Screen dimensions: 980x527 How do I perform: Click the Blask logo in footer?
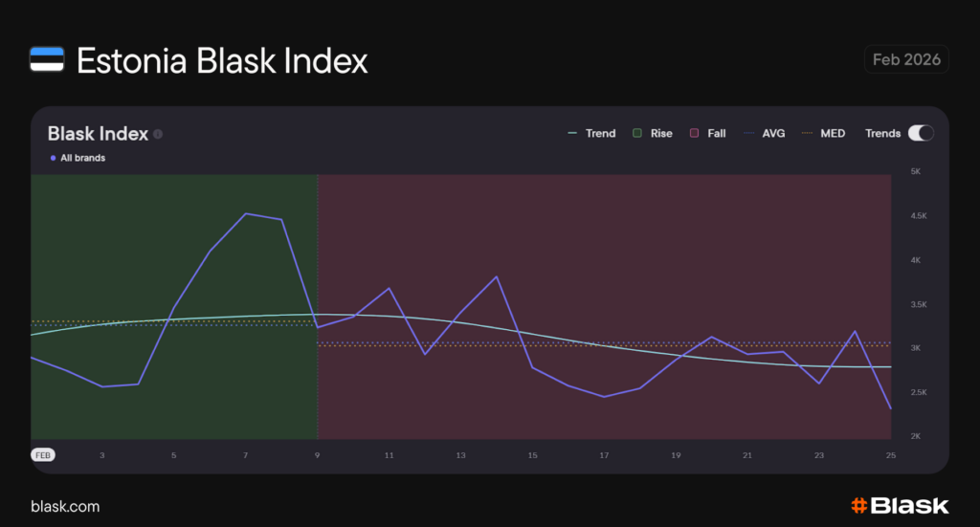pos(899,505)
